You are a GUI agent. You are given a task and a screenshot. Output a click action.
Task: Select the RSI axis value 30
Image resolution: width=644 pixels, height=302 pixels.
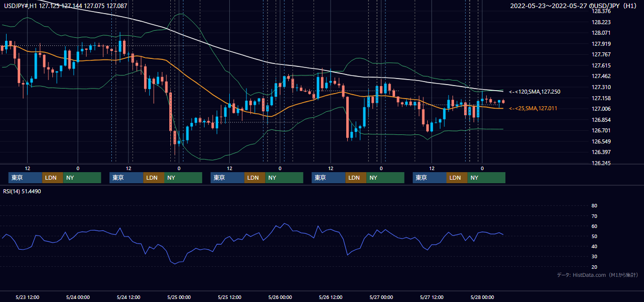(x=595, y=256)
